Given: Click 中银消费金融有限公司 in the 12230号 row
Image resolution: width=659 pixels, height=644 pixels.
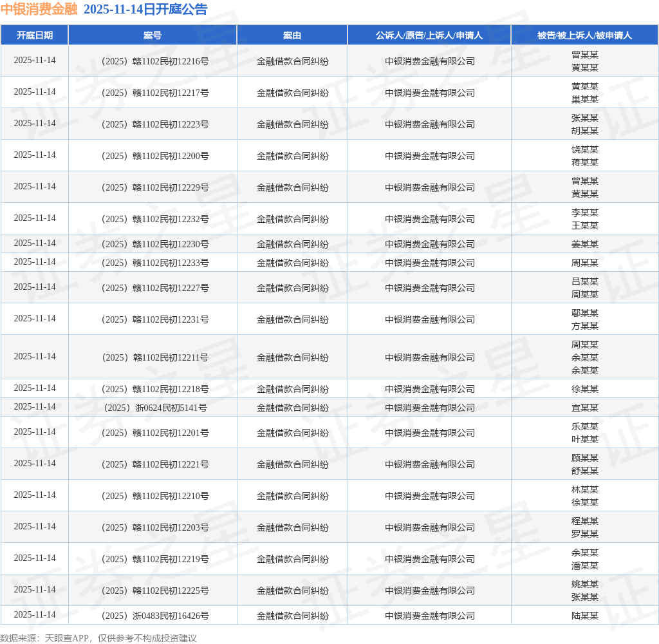Looking at the screenshot, I should [x=429, y=244].
